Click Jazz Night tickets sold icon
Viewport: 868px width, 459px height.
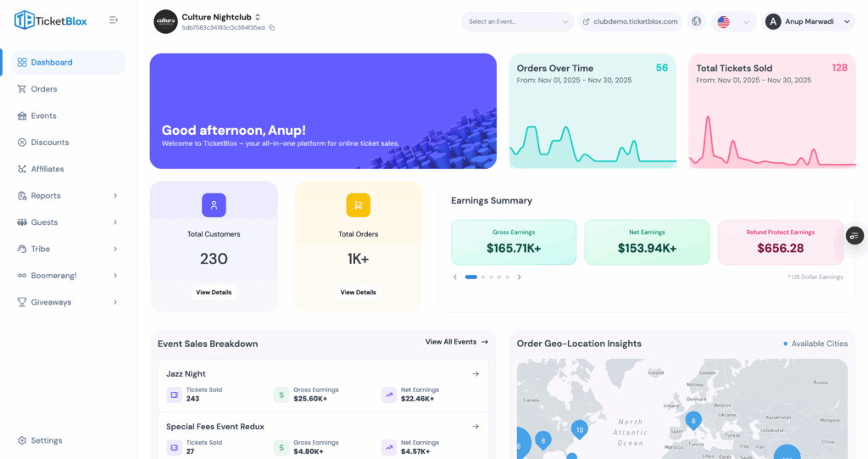[x=175, y=395]
